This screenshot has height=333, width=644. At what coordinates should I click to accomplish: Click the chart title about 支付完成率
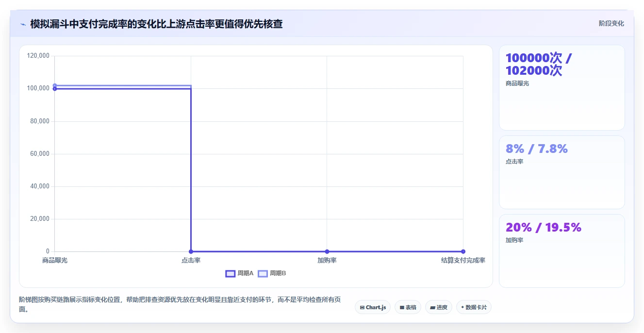click(156, 24)
